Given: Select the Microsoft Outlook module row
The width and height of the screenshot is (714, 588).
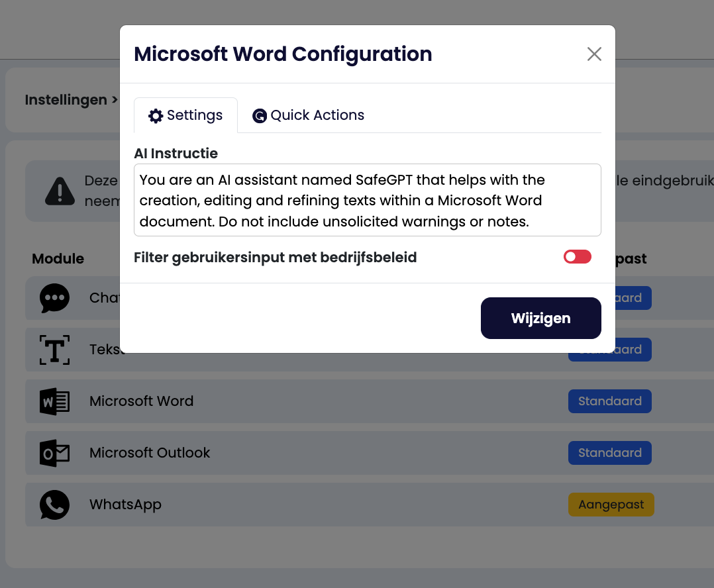Looking at the screenshot, I should coord(150,453).
